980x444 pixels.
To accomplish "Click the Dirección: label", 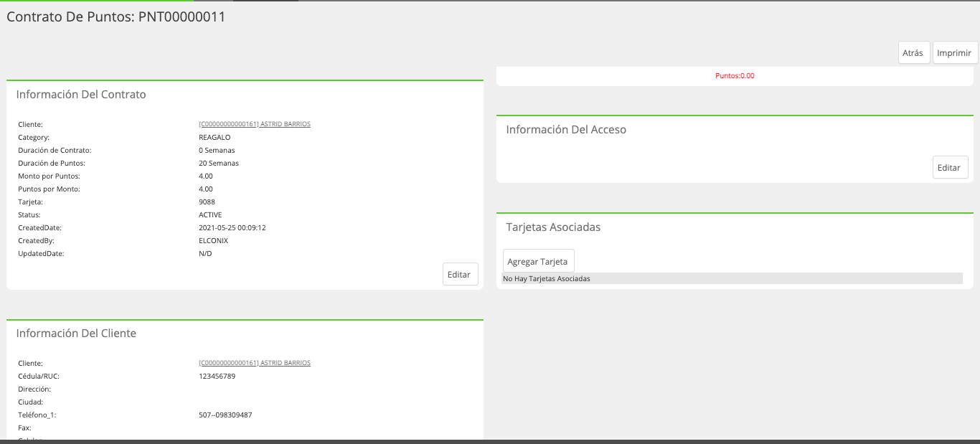I will (34, 389).
